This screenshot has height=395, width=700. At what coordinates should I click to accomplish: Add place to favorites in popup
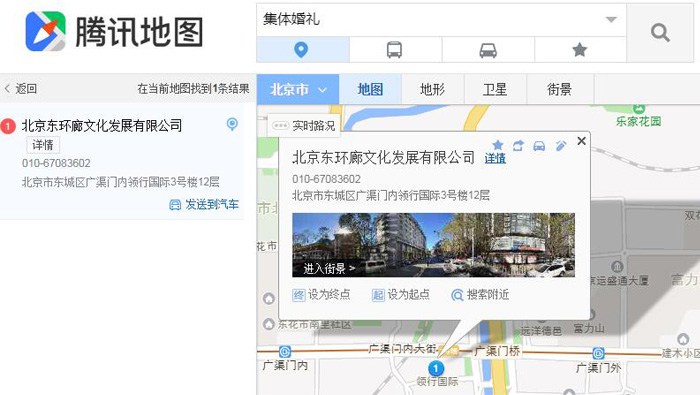497,145
